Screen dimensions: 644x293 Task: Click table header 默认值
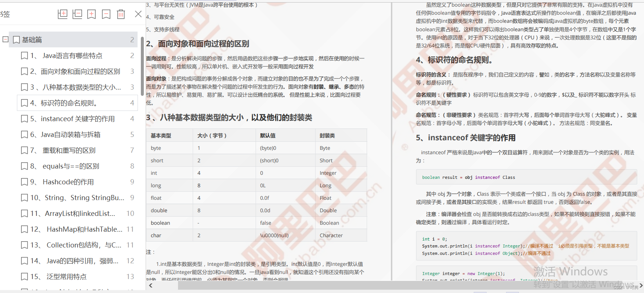(x=268, y=135)
